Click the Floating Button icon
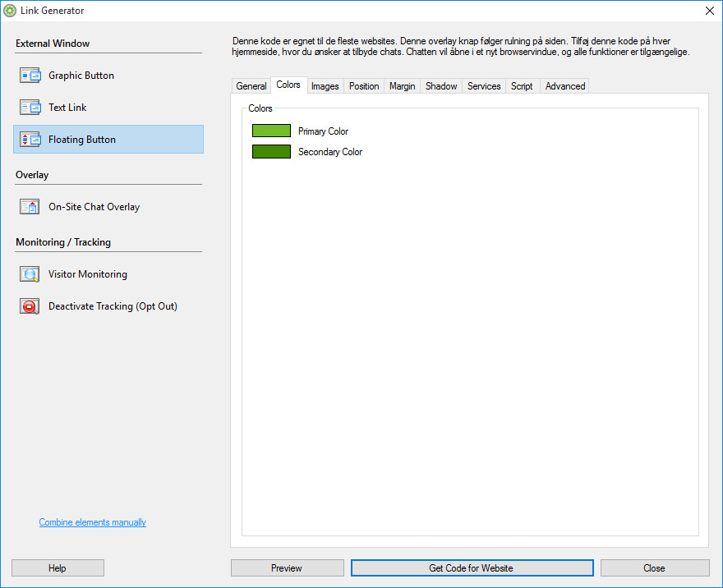The width and height of the screenshot is (723, 588). click(30, 139)
